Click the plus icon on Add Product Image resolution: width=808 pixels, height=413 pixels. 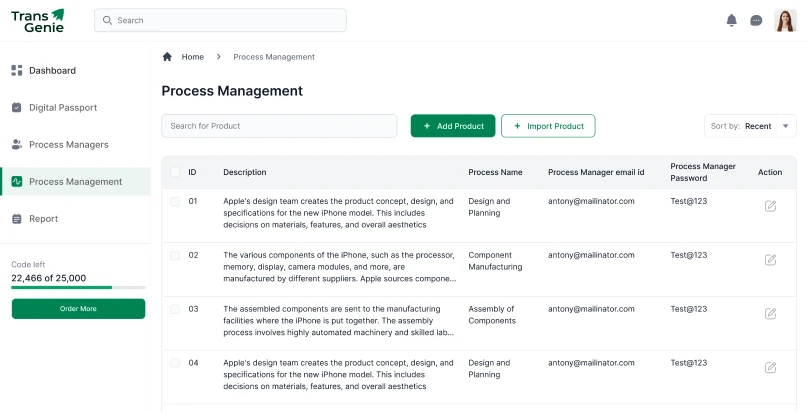(x=427, y=126)
